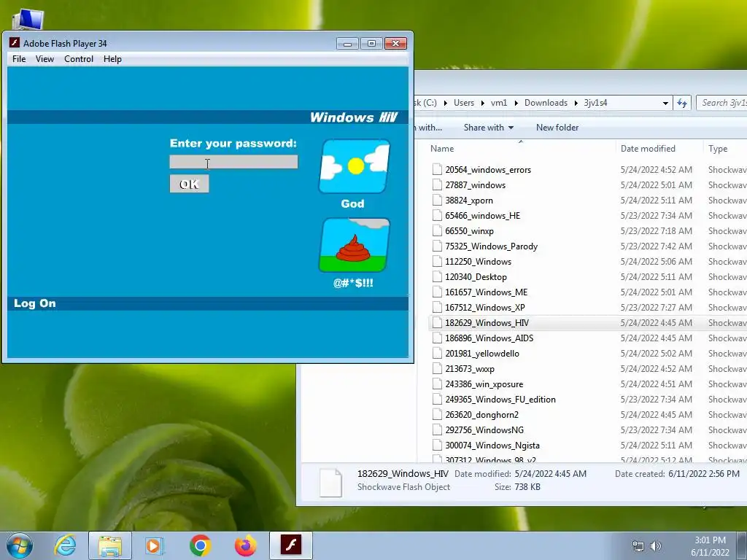Click the vm1 breadcrumb in the address bar
747x560 pixels.
coord(499,103)
